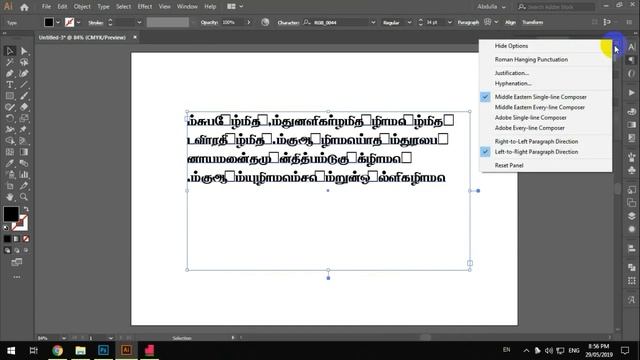The height and width of the screenshot is (360, 640).
Task: Open the Object menu
Action: point(82,7)
